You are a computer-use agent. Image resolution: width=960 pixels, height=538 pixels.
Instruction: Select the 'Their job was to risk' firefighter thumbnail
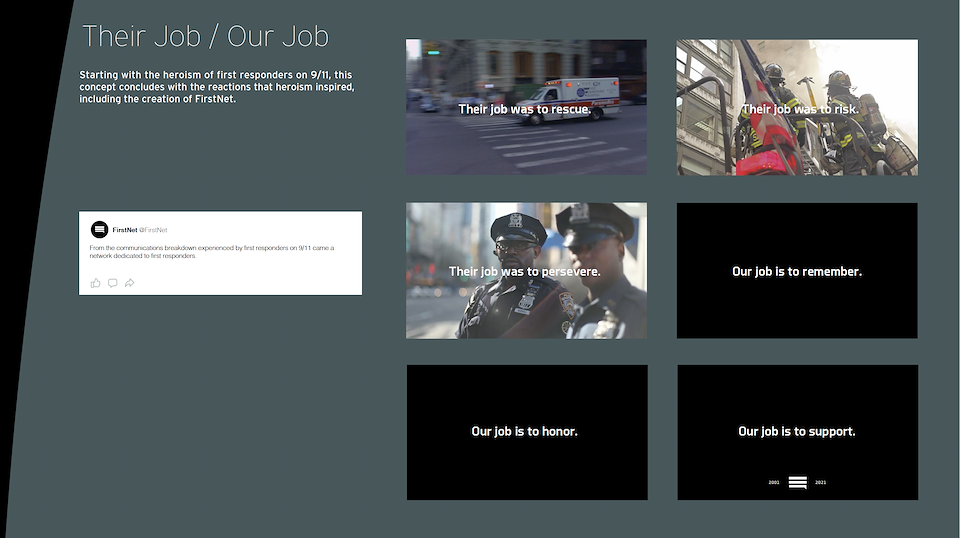pyautogui.click(x=797, y=107)
